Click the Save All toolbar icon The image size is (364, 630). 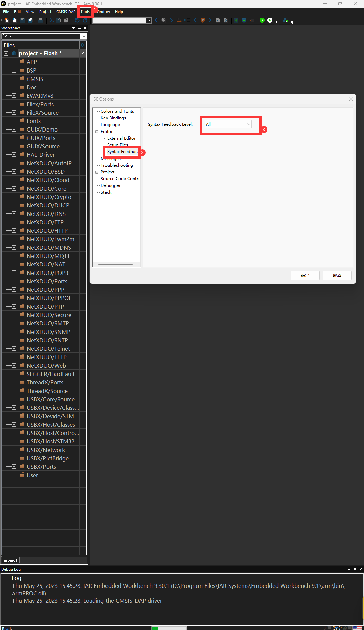[30, 20]
